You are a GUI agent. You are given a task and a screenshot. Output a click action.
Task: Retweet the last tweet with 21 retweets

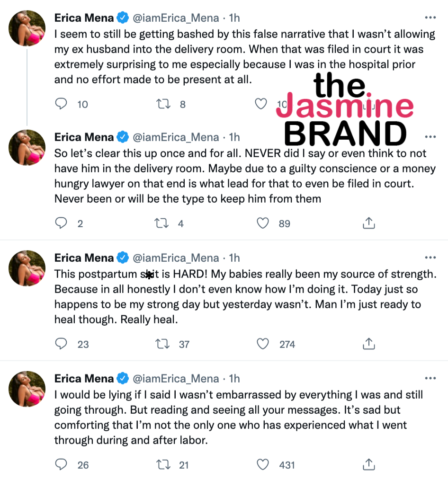pos(162,464)
